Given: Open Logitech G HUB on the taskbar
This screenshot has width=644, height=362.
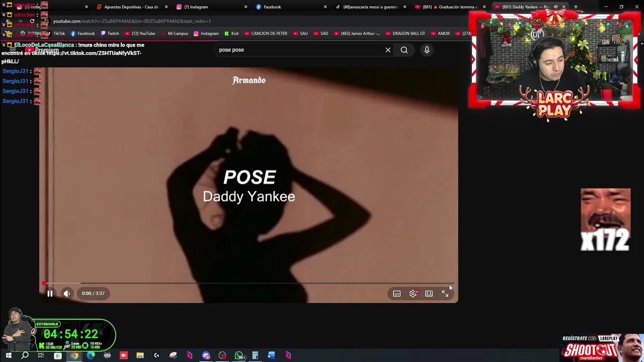Looking at the screenshot, I should pos(156,356).
